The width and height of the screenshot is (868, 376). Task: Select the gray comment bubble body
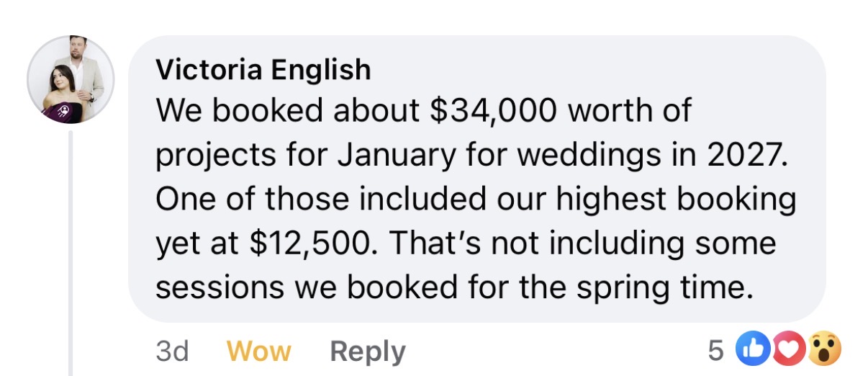(476, 179)
